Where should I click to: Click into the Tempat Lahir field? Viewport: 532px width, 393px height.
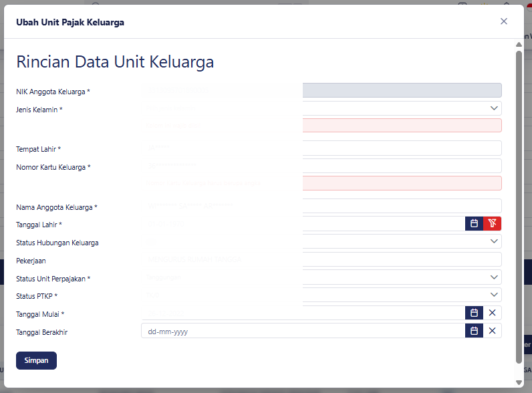coord(321,148)
